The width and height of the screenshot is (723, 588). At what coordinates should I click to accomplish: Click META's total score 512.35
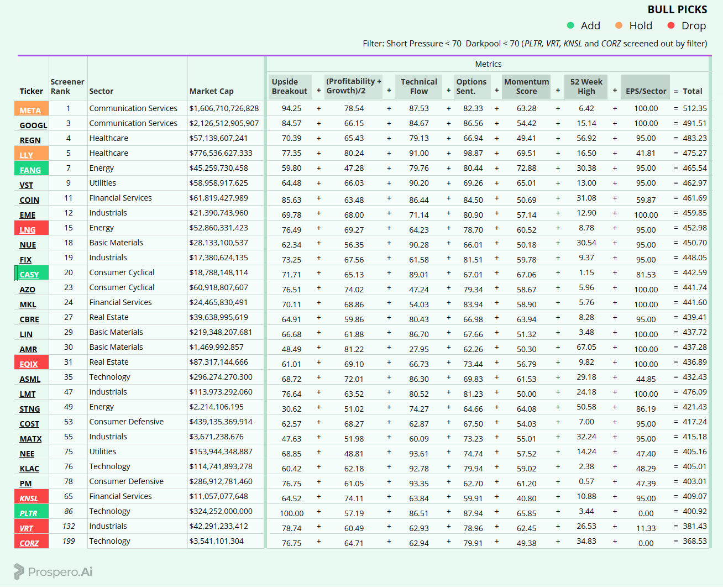(x=695, y=108)
